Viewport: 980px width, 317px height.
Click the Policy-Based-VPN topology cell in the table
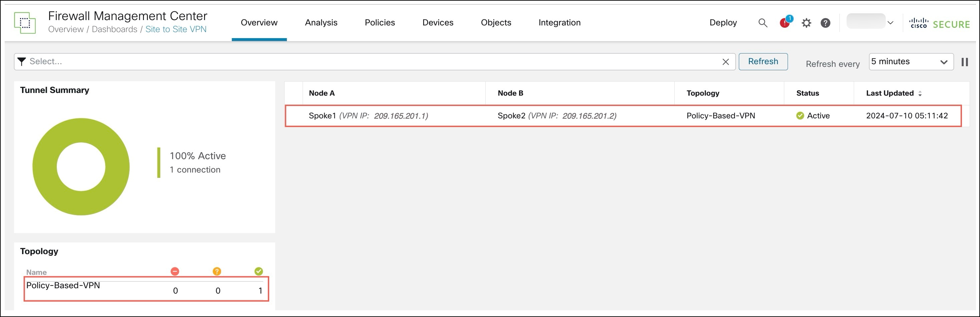point(720,115)
